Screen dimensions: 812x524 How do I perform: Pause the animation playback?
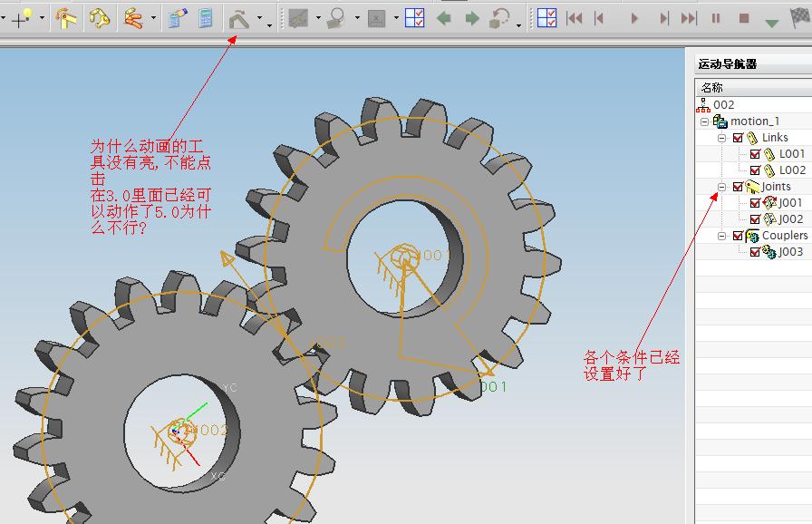(x=716, y=19)
